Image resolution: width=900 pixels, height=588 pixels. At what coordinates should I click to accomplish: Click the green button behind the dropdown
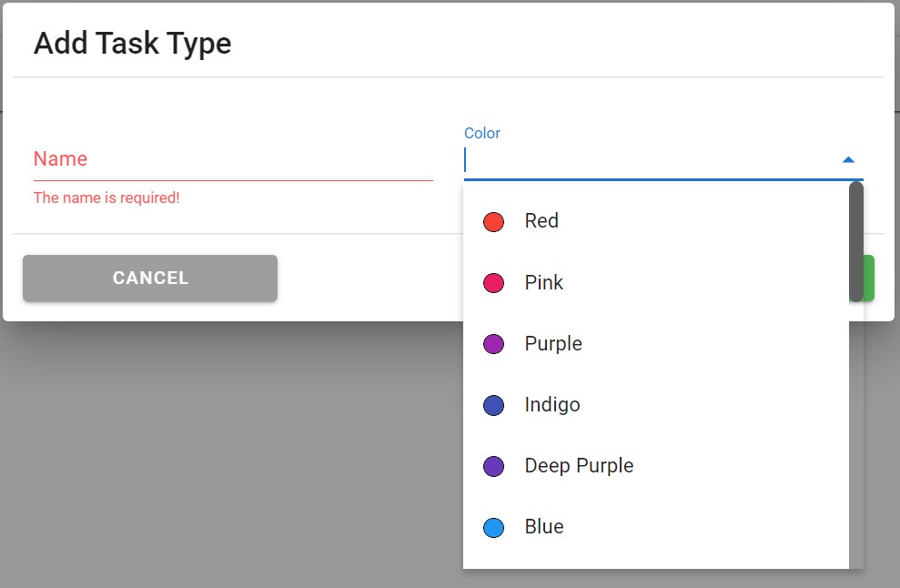click(x=869, y=278)
